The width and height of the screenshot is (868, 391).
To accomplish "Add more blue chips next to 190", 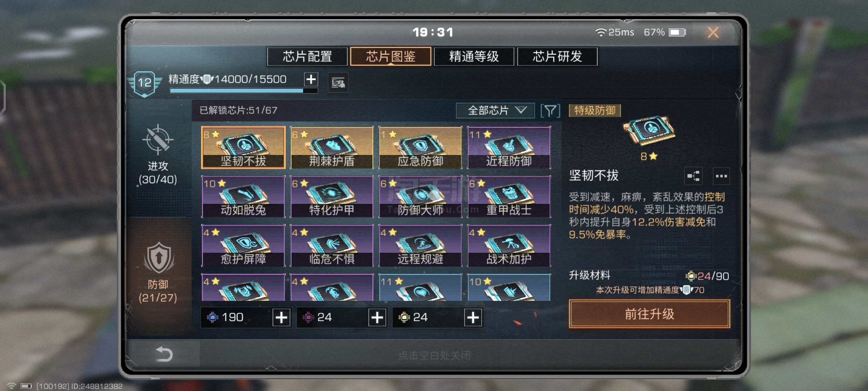I will (x=281, y=318).
